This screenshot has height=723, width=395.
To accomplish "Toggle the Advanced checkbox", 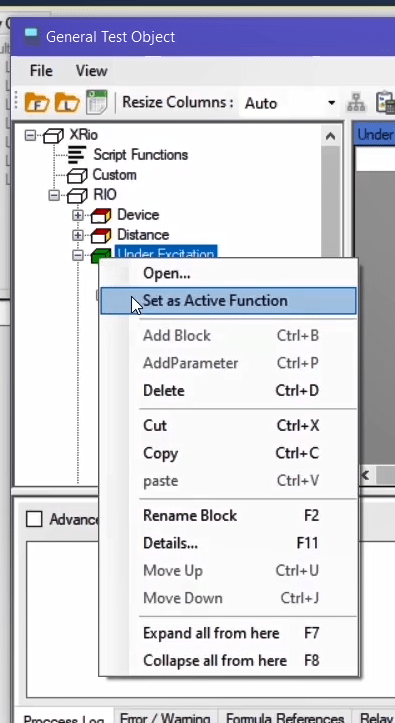I will pyautogui.click(x=34, y=519).
